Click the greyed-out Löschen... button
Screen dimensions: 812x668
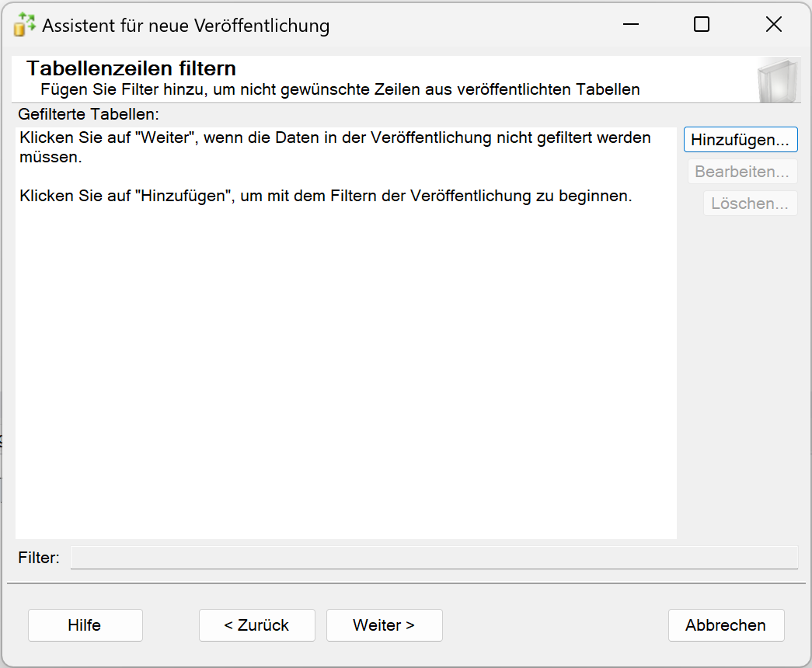tap(750, 204)
